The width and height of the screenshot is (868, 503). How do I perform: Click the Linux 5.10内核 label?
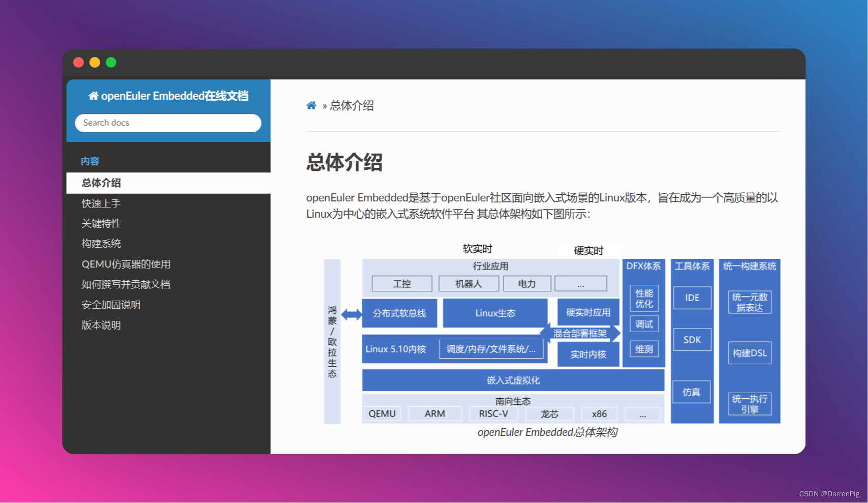coord(396,349)
